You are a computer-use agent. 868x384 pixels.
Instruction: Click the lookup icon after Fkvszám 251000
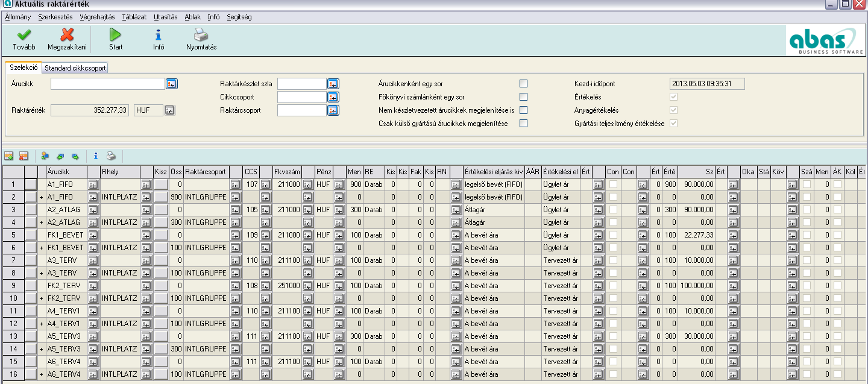coord(307,285)
